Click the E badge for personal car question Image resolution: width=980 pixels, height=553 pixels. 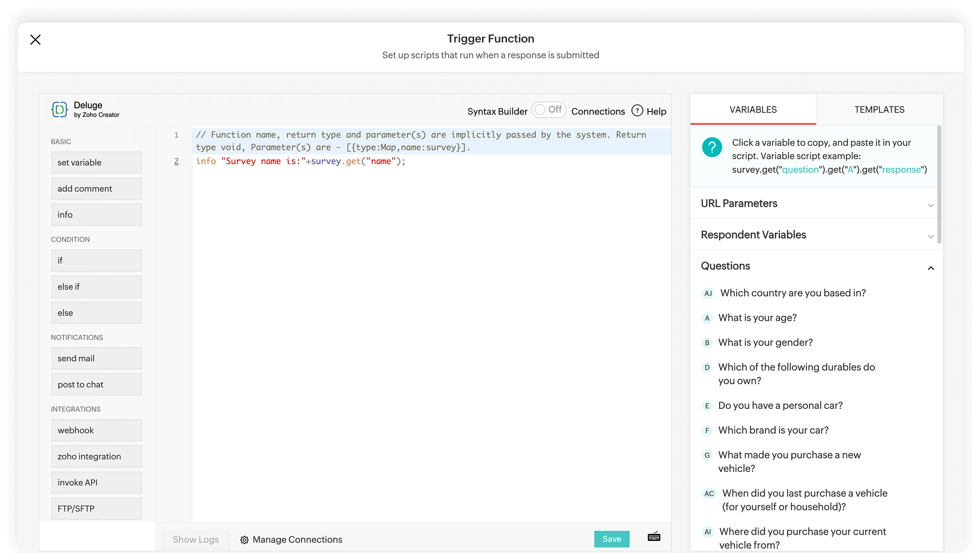click(x=707, y=406)
